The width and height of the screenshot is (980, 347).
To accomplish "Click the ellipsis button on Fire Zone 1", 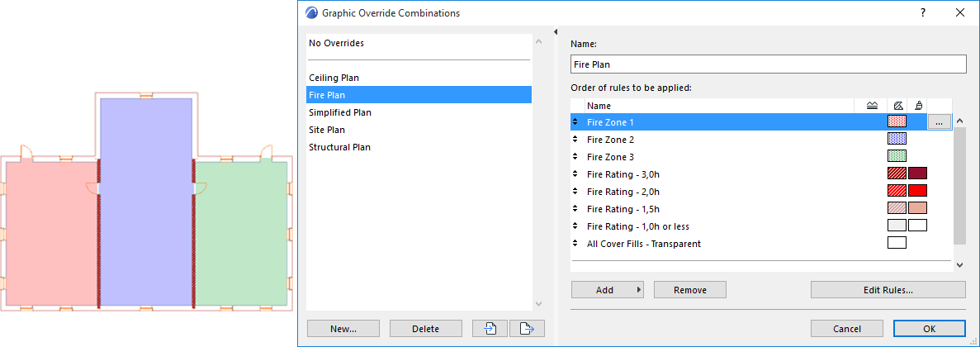I will point(939,122).
